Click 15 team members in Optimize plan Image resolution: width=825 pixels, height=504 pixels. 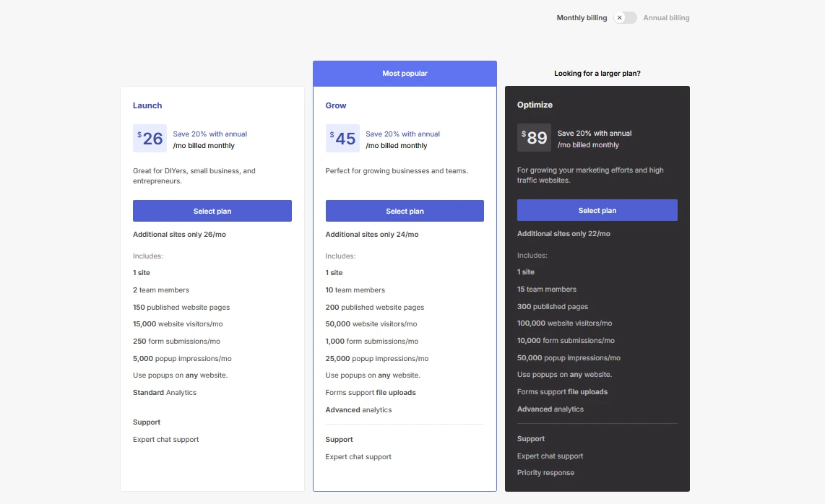[547, 290]
